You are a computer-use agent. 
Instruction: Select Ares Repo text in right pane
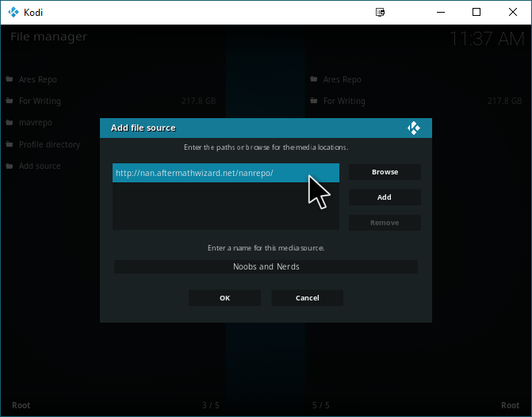[343, 80]
